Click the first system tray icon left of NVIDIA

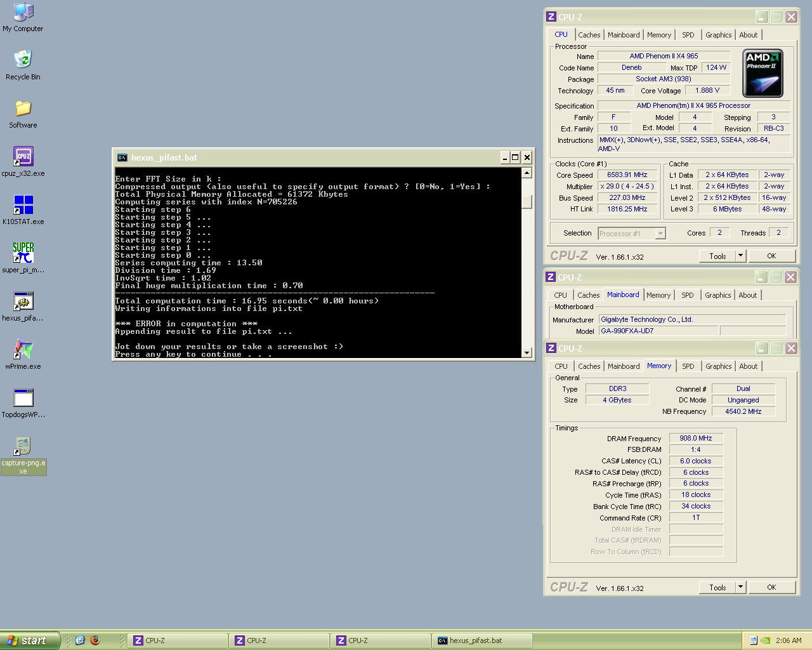(753, 640)
